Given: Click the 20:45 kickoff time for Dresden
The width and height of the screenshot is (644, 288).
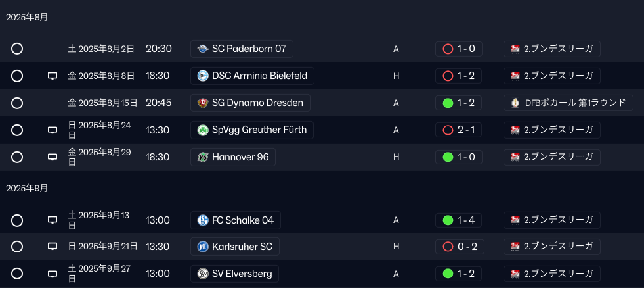Looking at the screenshot, I should coord(158,103).
